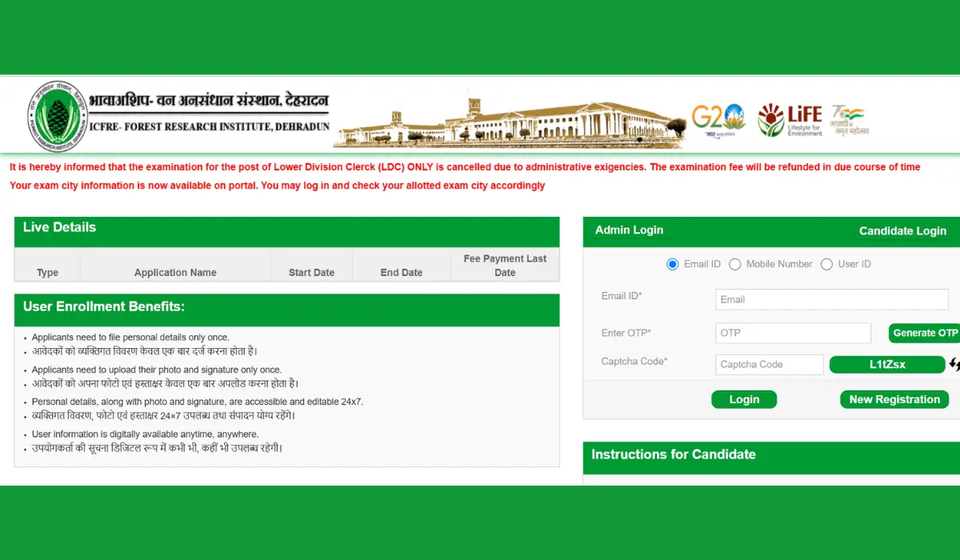Select the Email ID radio button

pos(673,264)
